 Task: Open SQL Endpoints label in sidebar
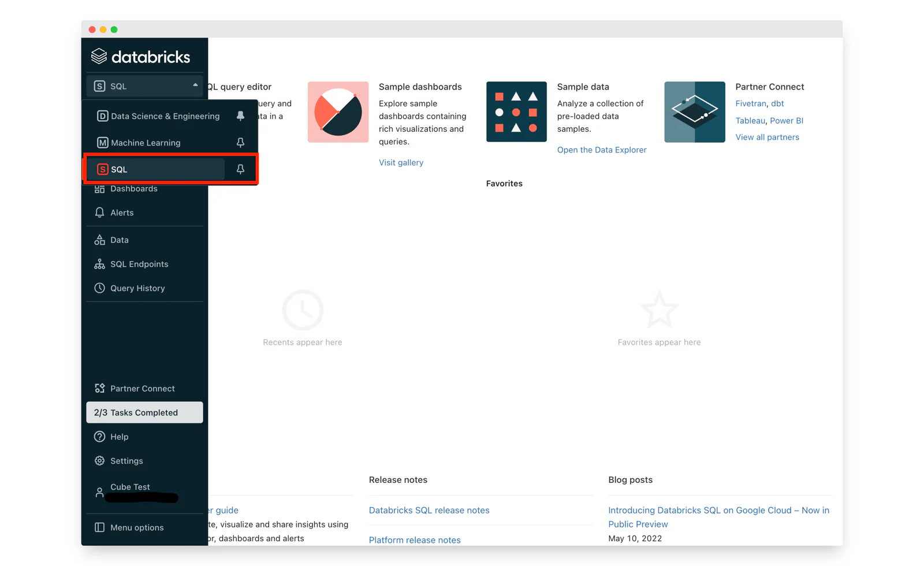[x=139, y=264]
